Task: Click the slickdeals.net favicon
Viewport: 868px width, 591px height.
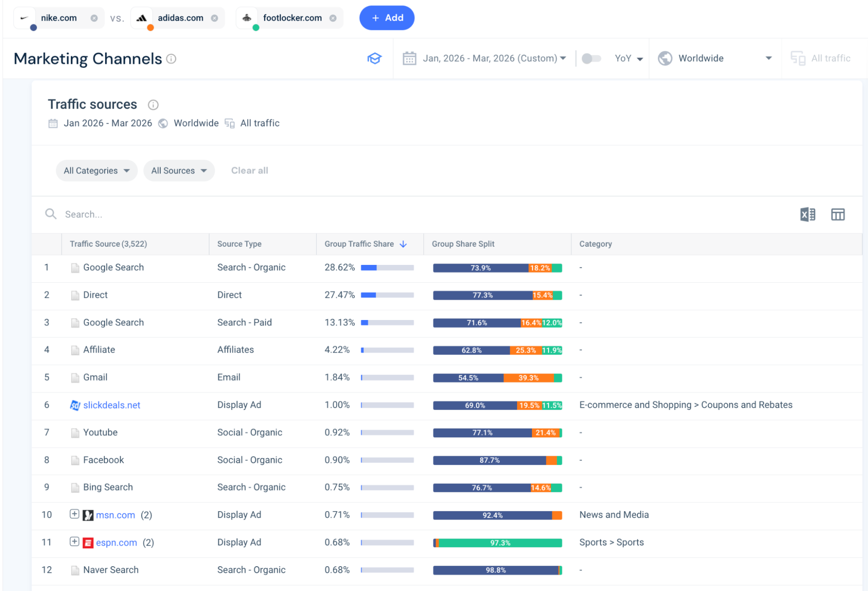Action: [x=75, y=405]
